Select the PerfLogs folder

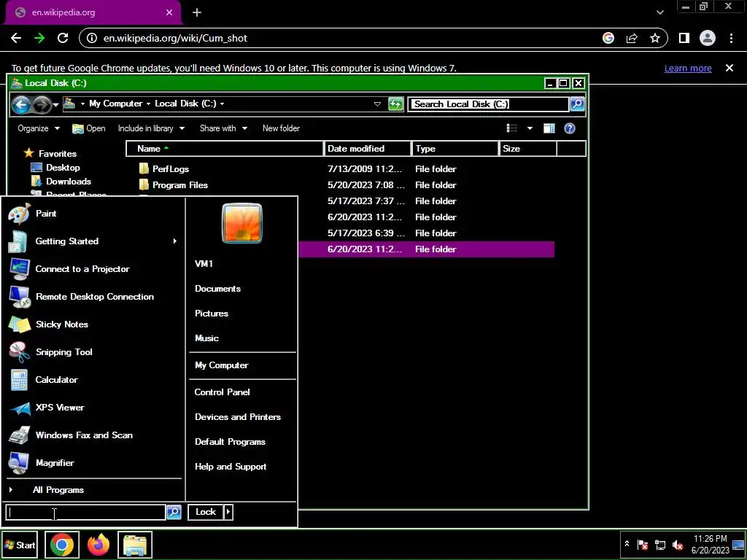(171, 169)
